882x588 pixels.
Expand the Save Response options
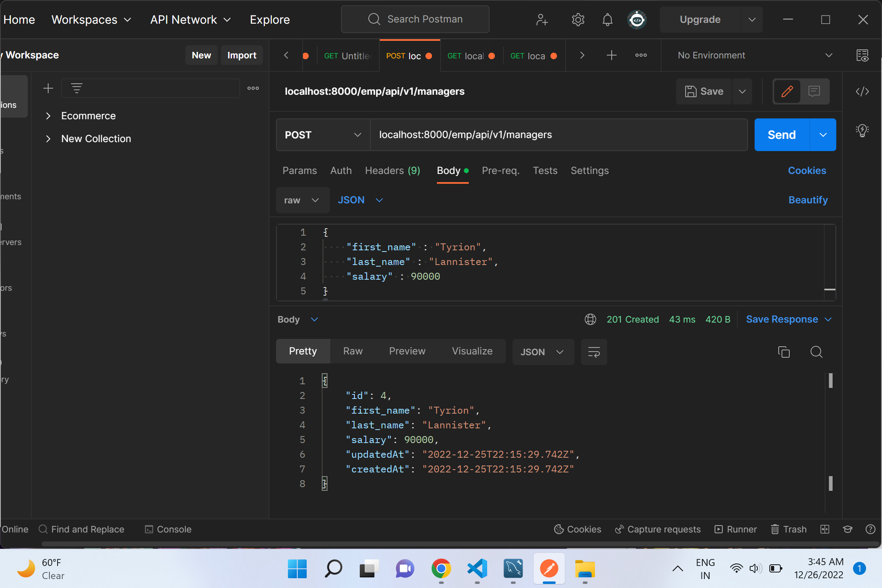pyautogui.click(x=829, y=319)
